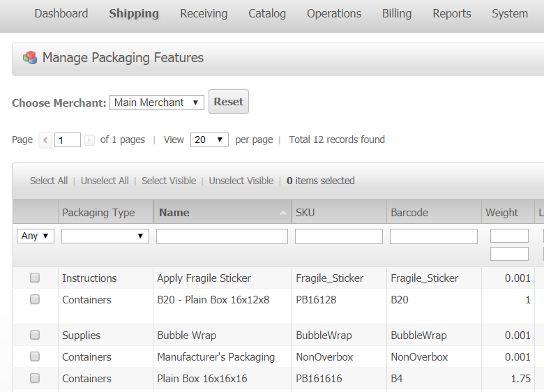Open the Shipping menu
Image resolution: width=544 pixels, height=392 pixels.
[x=134, y=14]
